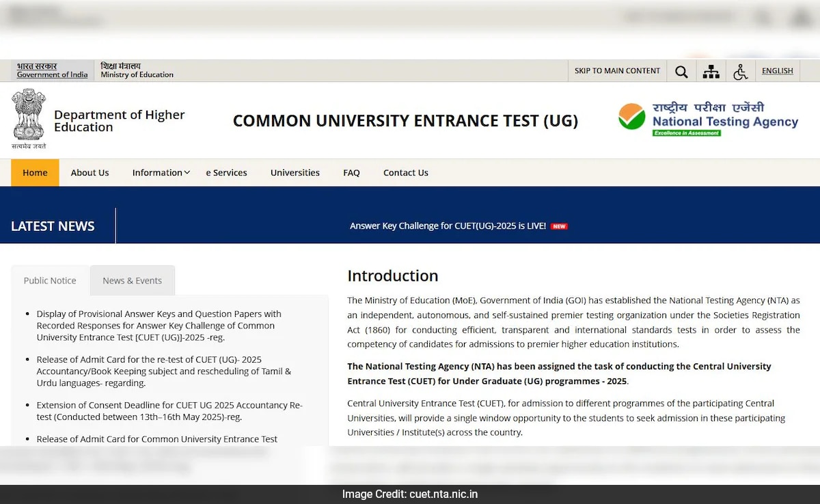Switch to the News & Events tab
The width and height of the screenshot is (820, 504).
(132, 281)
